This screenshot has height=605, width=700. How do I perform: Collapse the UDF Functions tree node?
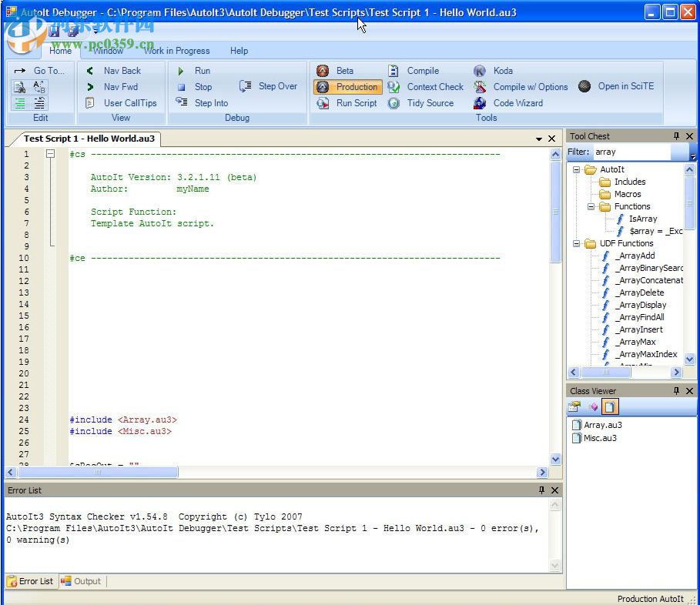coord(576,244)
